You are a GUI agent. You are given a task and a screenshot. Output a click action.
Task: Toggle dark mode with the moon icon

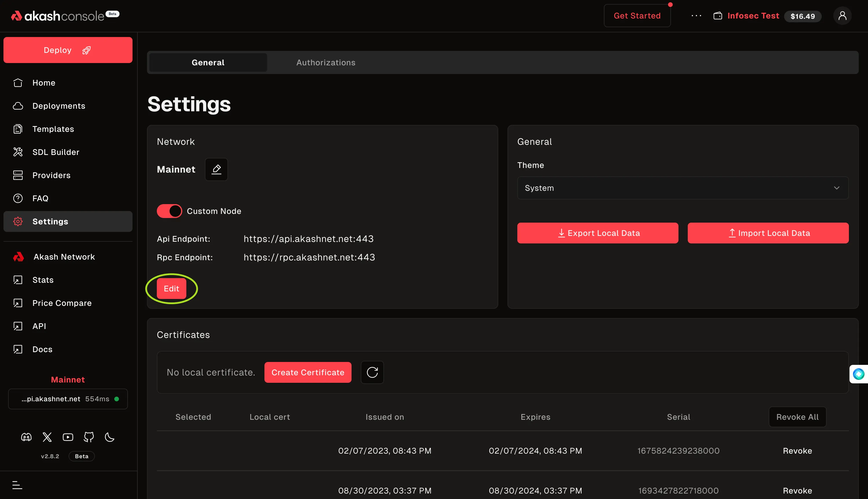point(109,437)
